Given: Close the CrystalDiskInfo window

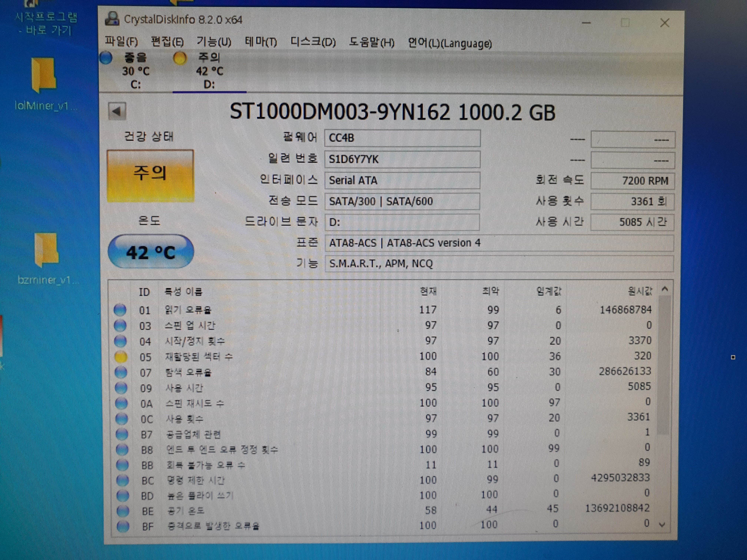Looking at the screenshot, I should click(x=665, y=23).
